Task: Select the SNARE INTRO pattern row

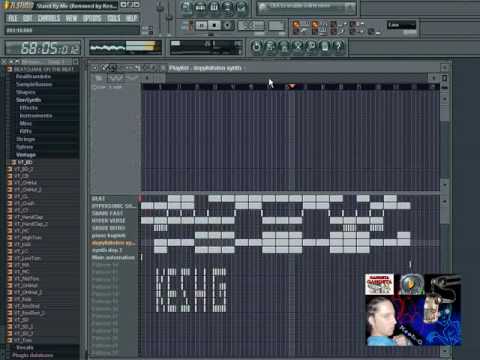Action: coord(114,228)
